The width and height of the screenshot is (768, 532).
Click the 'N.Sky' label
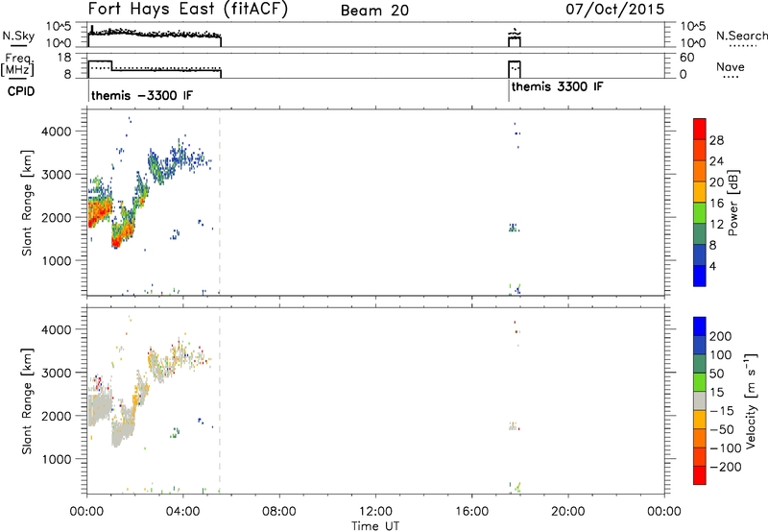(x=18, y=36)
